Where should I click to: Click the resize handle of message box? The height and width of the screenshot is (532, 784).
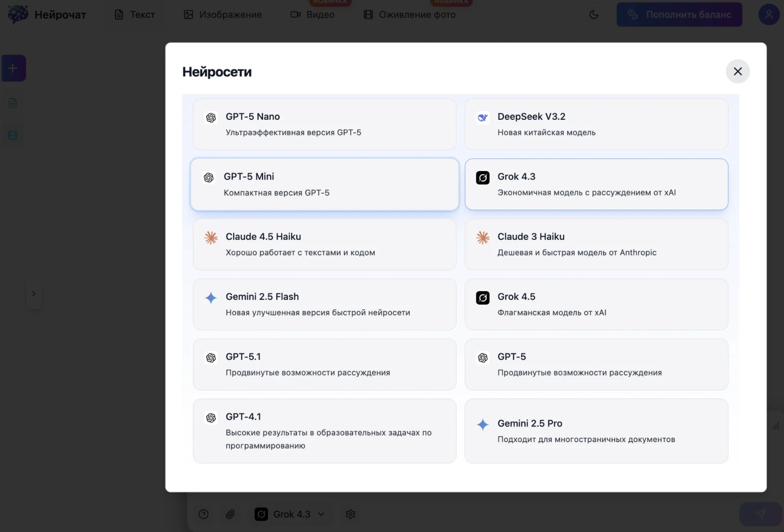(775, 426)
